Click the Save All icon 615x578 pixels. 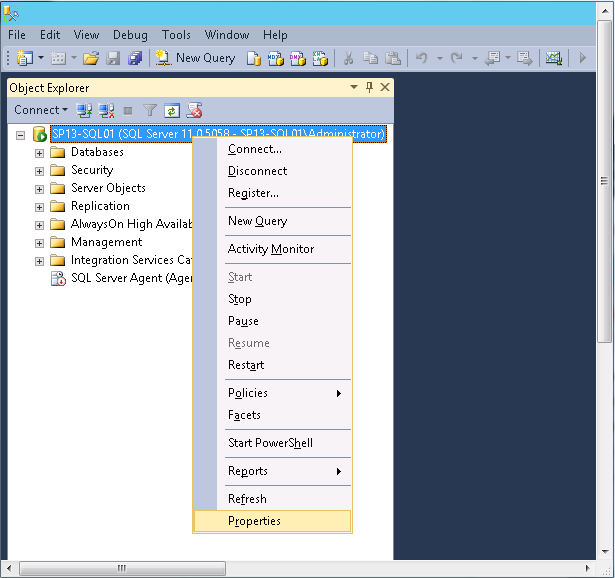click(135, 58)
